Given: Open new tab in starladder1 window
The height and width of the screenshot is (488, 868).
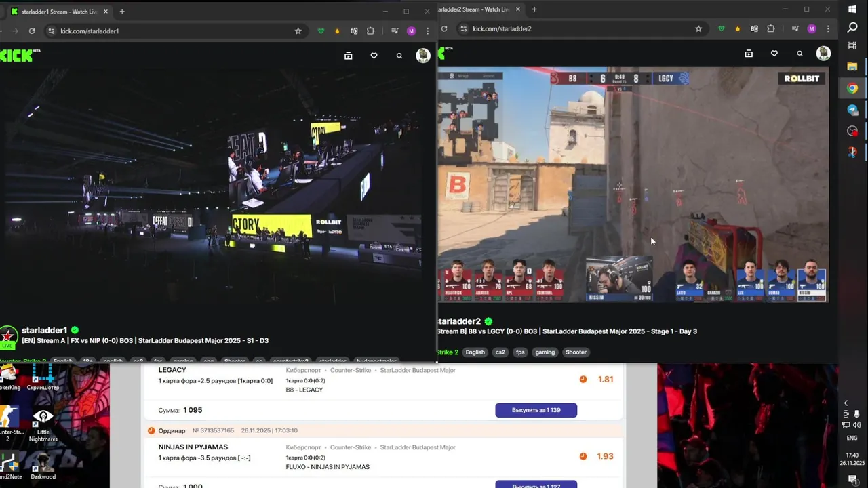Looking at the screenshot, I should tap(122, 12).
